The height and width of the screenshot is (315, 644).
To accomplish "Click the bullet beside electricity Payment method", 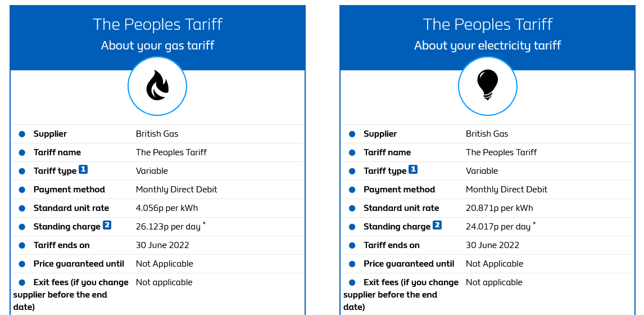I will [352, 190].
